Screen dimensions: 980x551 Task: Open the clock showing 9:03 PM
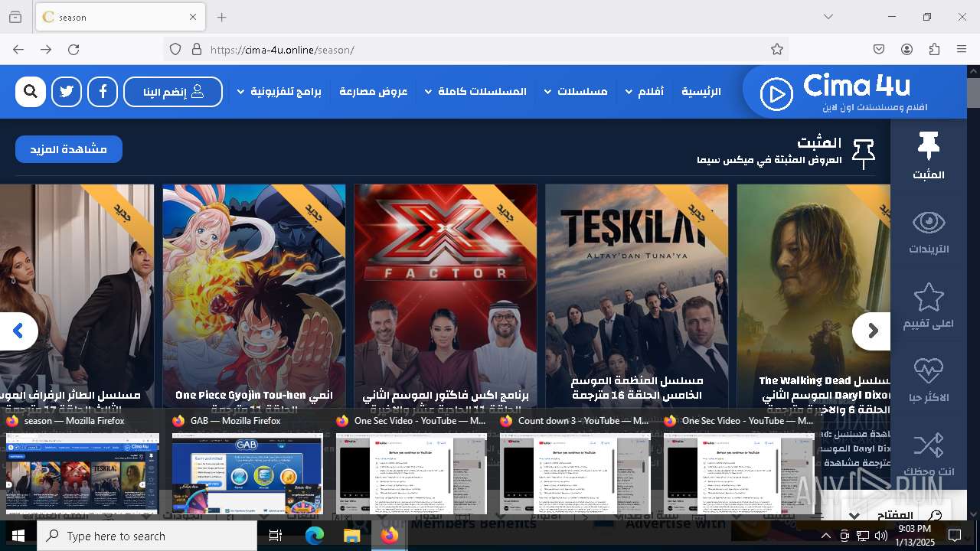coord(914,536)
